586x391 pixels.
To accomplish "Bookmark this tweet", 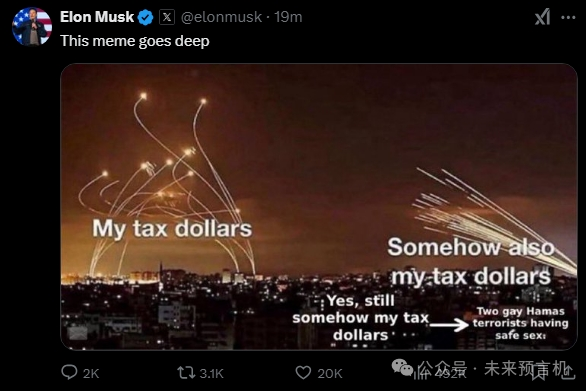I will (x=539, y=372).
